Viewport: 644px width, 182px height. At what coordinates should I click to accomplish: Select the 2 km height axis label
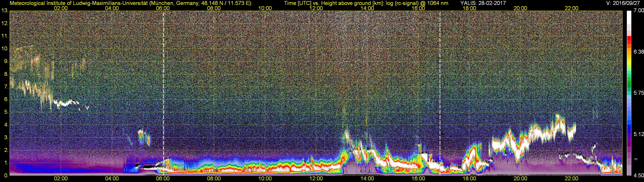coord(6,150)
